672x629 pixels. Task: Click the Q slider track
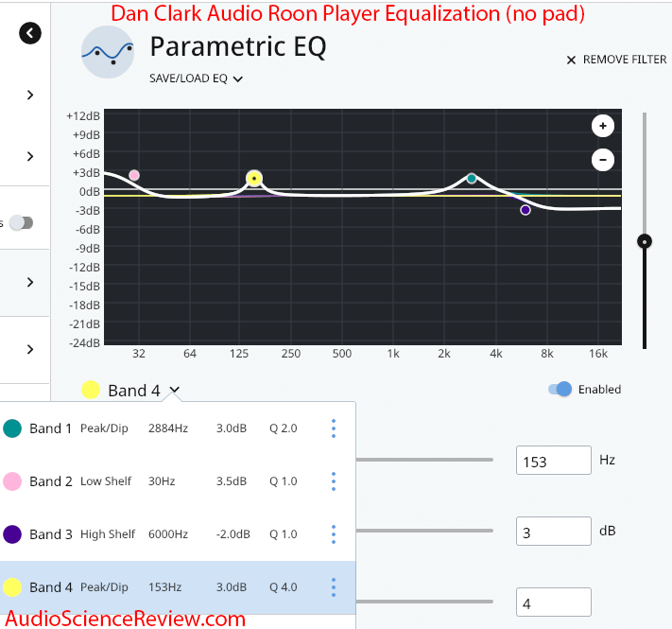[x=424, y=602]
